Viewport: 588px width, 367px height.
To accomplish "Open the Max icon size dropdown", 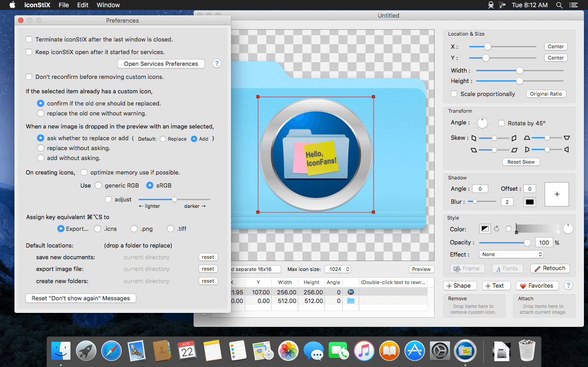I will (x=338, y=269).
